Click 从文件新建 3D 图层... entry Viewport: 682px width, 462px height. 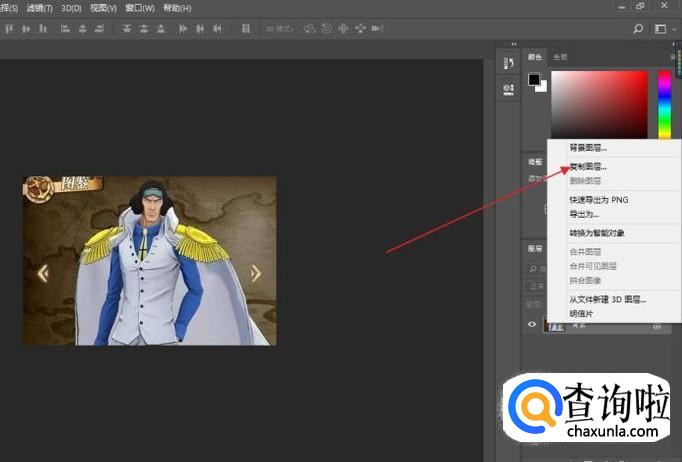click(607, 299)
